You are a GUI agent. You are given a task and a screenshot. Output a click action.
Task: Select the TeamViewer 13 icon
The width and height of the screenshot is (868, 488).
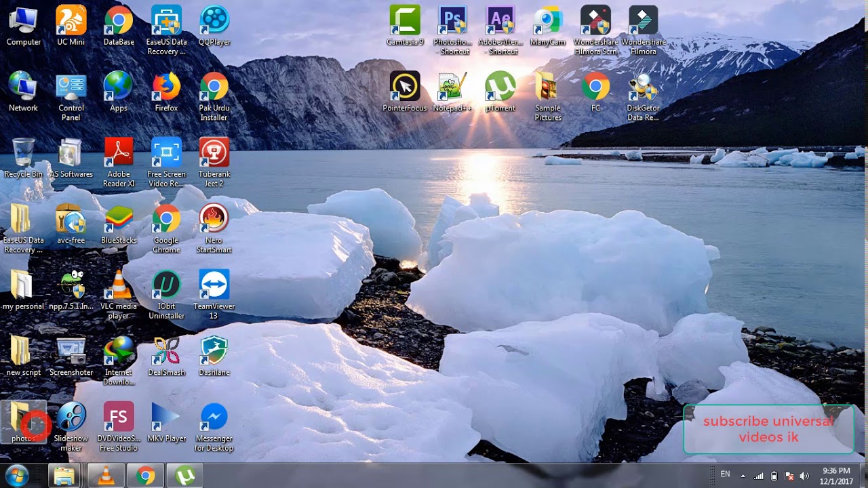coord(214,285)
